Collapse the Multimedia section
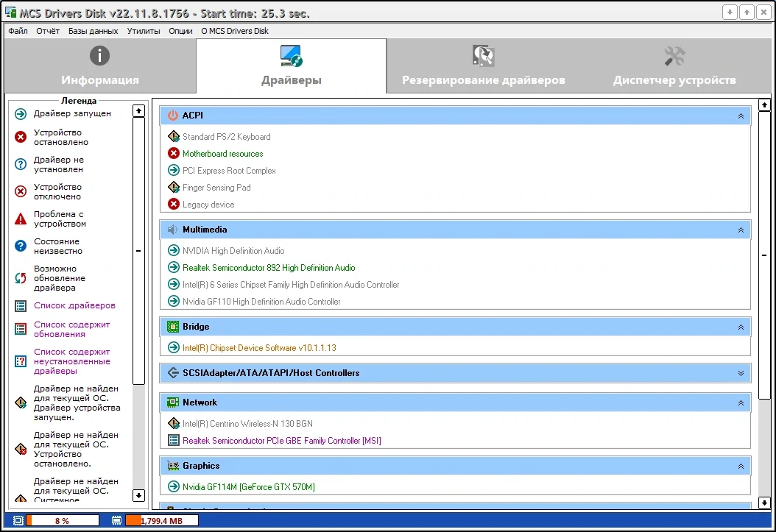Viewport: 776px width, 532px height. point(741,230)
